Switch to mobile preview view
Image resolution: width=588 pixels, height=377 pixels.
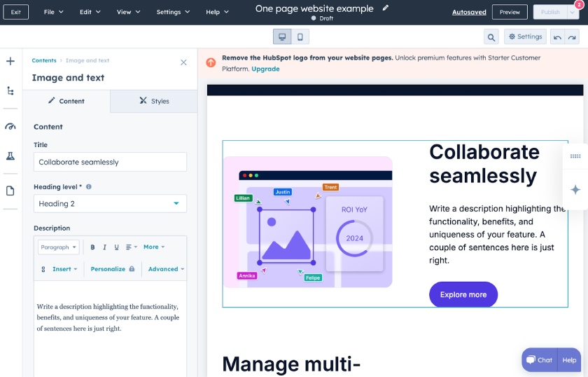click(x=300, y=37)
